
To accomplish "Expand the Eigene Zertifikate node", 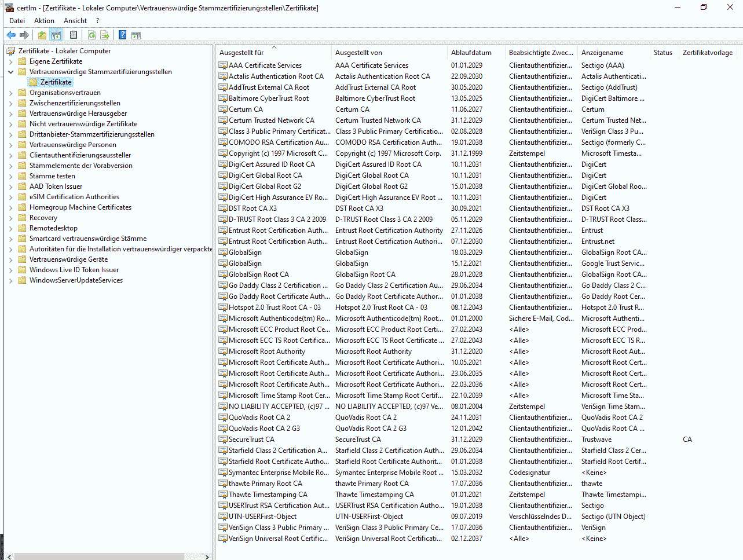I will tap(11, 61).
